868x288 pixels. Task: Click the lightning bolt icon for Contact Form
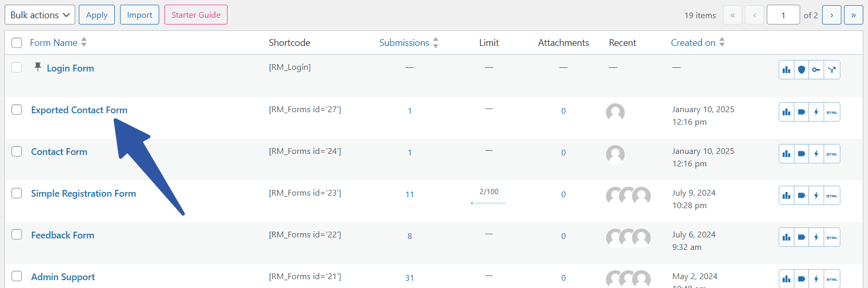point(816,154)
